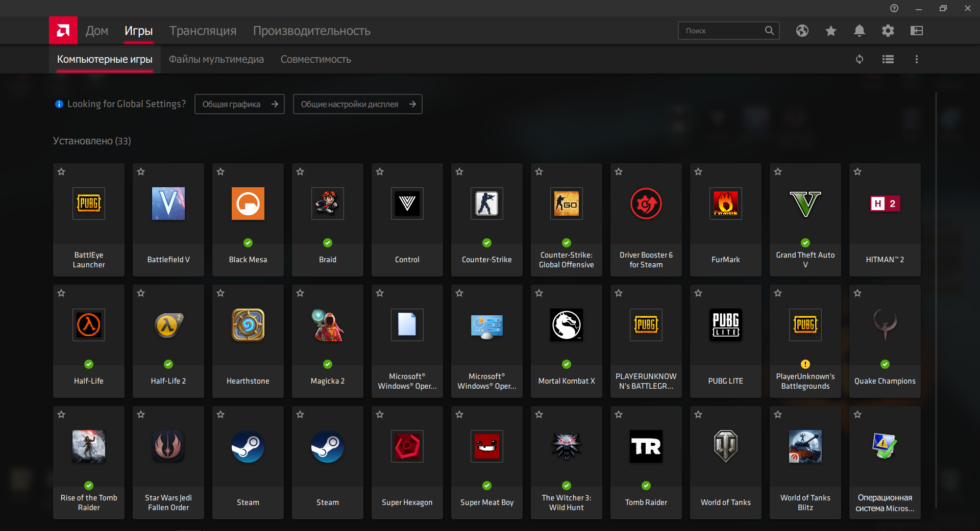Select the HITMAN 2 icon
980x531 pixels.
pos(885,204)
